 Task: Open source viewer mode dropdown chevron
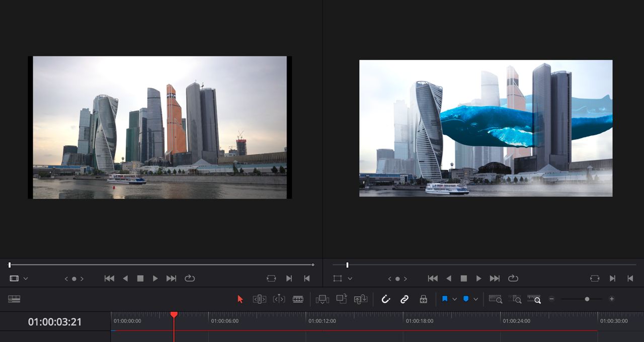click(x=26, y=279)
